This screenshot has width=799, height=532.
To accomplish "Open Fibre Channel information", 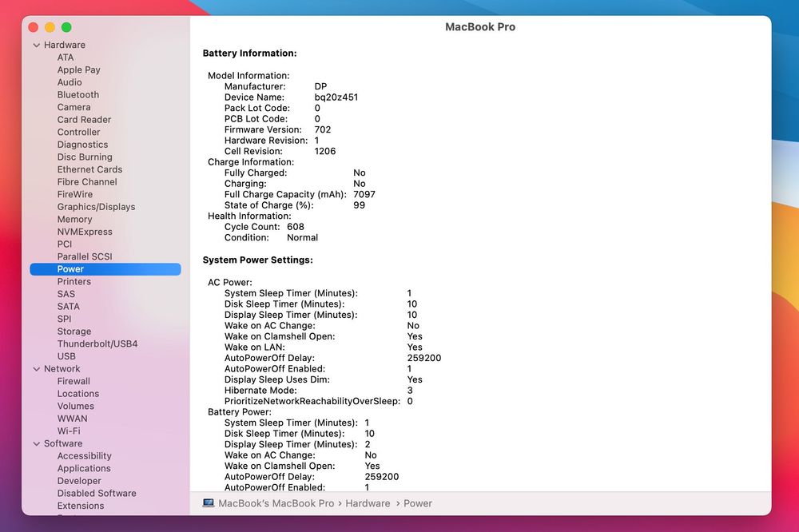I will [x=87, y=182].
